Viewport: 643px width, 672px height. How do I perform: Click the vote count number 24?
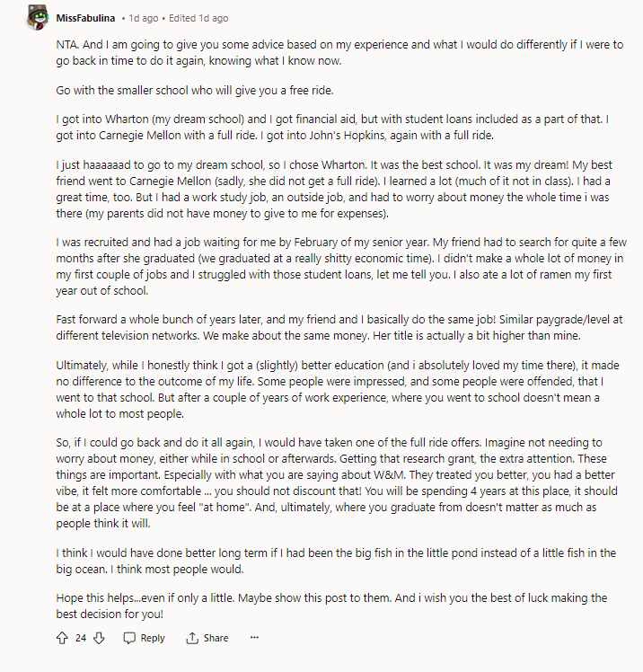coord(81,638)
